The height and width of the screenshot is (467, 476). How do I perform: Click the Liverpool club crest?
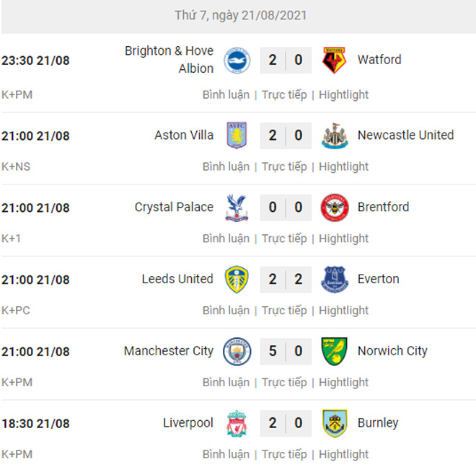[237, 423]
